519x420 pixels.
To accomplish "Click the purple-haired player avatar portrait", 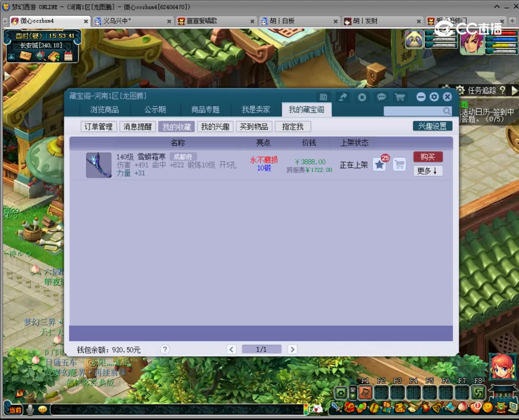I will 472,42.
